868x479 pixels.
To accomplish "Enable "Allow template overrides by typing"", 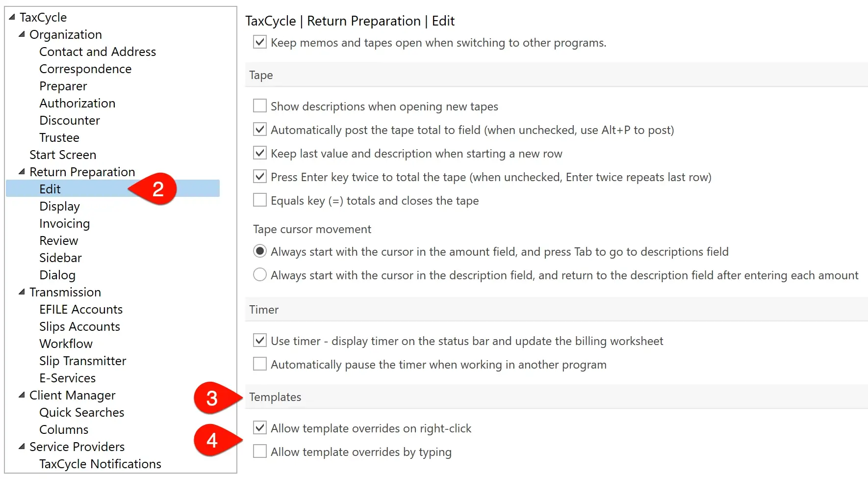I will pos(259,451).
